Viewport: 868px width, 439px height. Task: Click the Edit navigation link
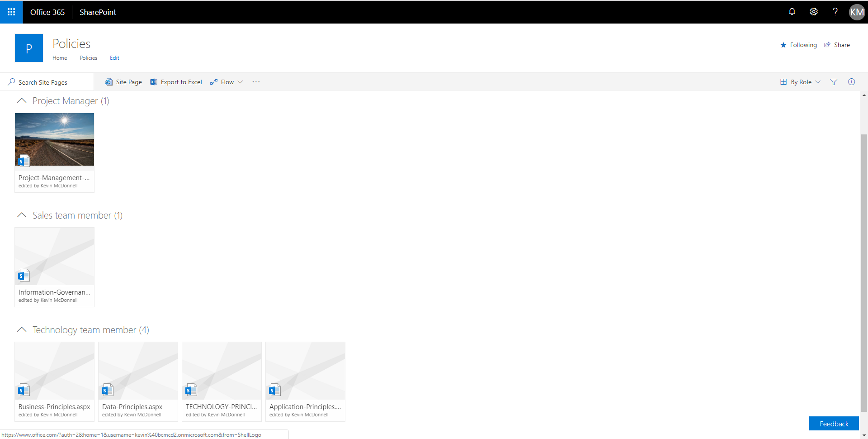(114, 58)
